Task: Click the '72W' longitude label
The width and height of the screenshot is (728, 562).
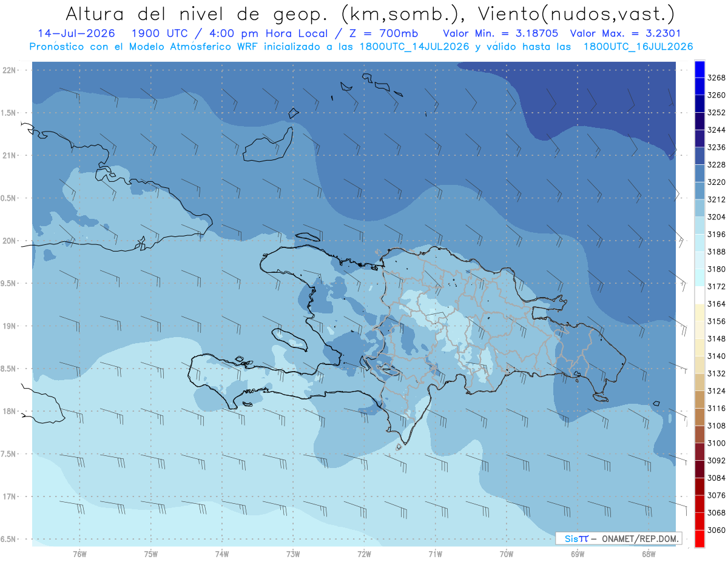Action: (364, 554)
